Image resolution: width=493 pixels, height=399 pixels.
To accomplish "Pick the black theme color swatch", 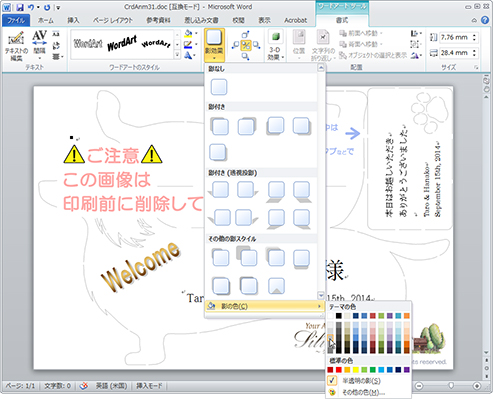I will 339,315.
